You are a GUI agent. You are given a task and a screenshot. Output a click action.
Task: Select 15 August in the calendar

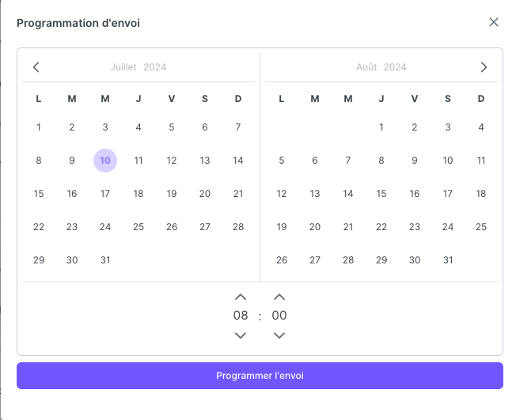pos(381,194)
